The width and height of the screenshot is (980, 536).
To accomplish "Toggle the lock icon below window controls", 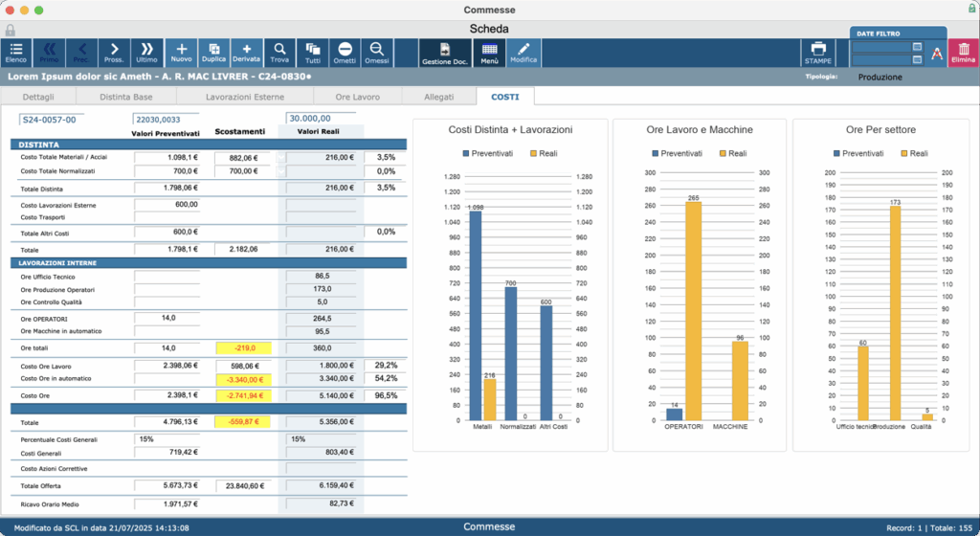I will [x=10, y=30].
